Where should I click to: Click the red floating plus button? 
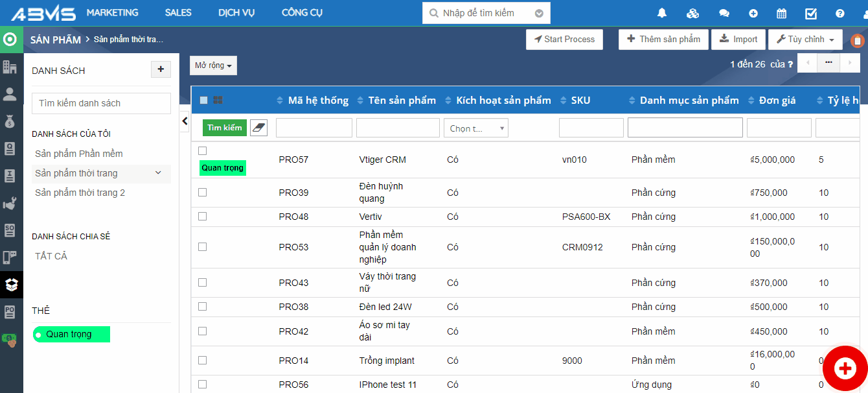tap(845, 369)
